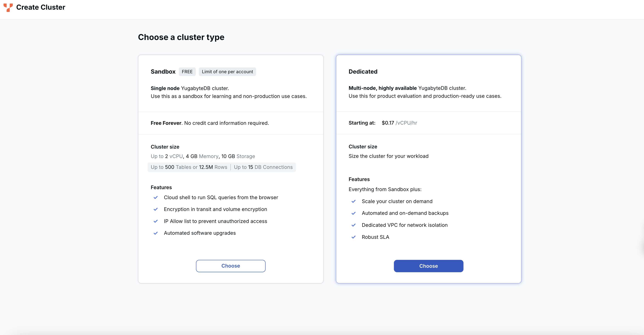Click the Choose a cluster type heading

tap(181, 37)
